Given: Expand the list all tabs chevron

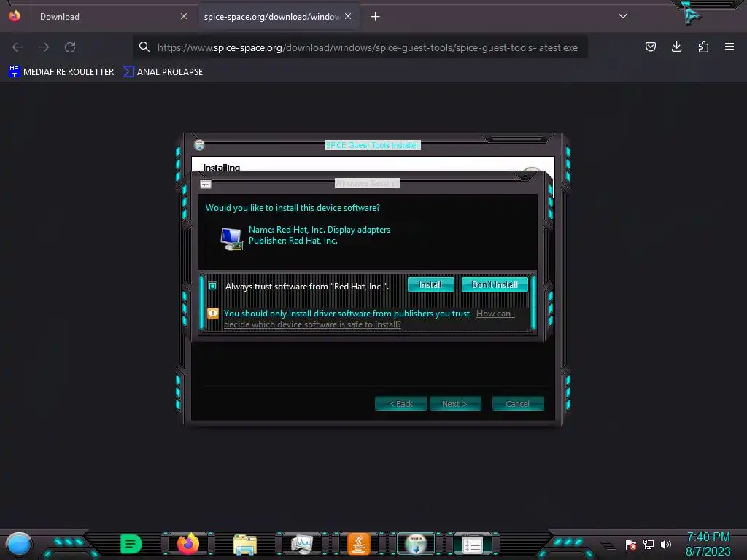Looking at the screenshot, I should click(x=623, y=16).
